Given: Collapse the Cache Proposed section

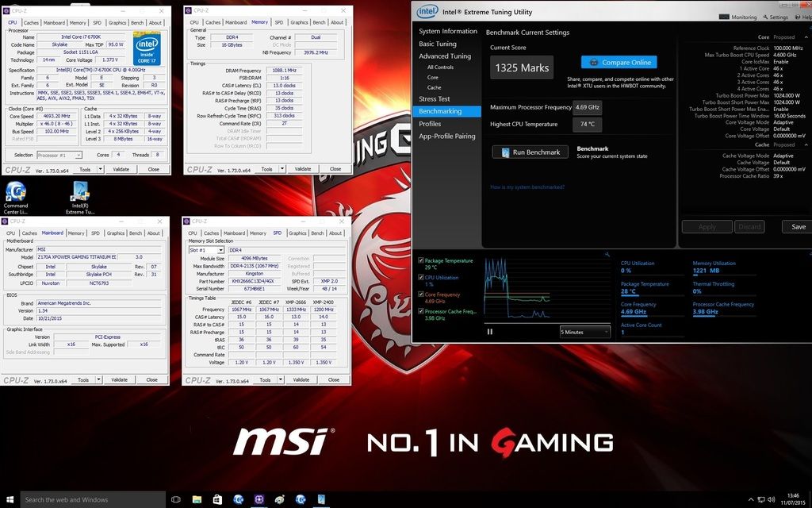Looking at the screenshot, I should click(806, 144).
